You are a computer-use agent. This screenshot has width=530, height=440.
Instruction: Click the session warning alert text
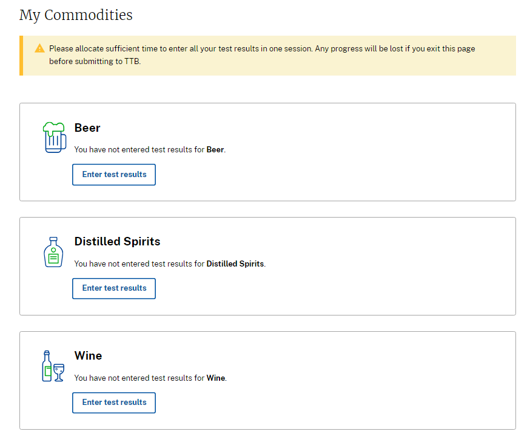tap(262, 55)
